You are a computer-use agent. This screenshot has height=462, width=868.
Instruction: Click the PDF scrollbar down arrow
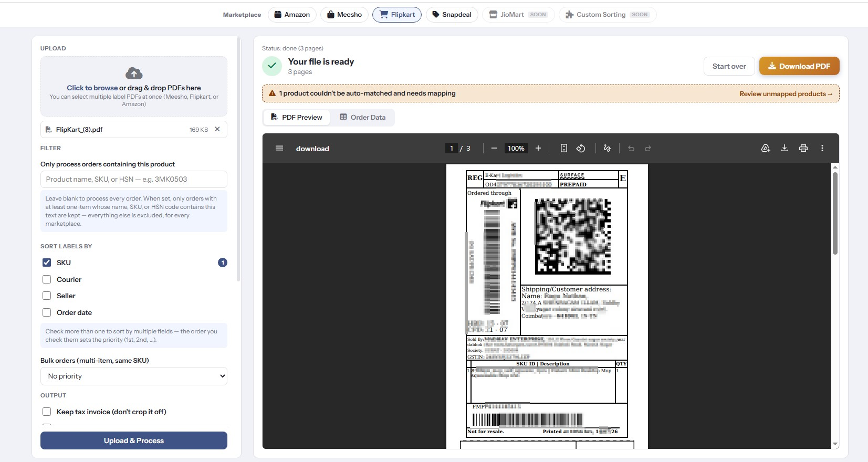(835, 444)
